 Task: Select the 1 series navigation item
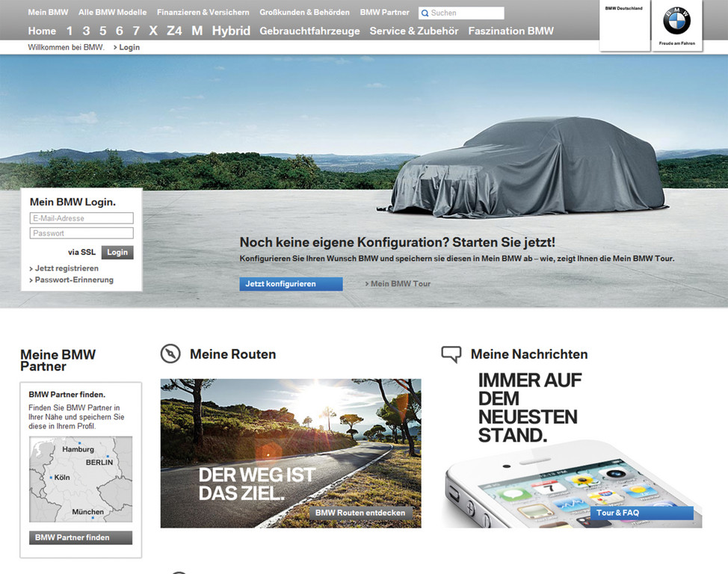click(70, 31)
